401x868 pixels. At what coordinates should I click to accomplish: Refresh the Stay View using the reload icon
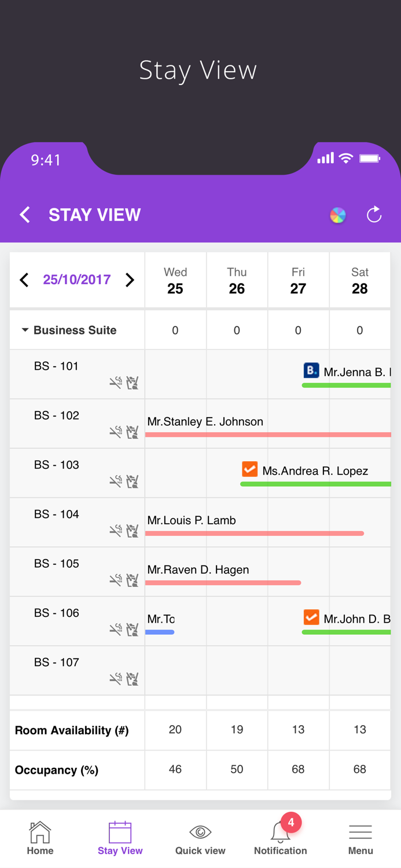click(374, 214)
